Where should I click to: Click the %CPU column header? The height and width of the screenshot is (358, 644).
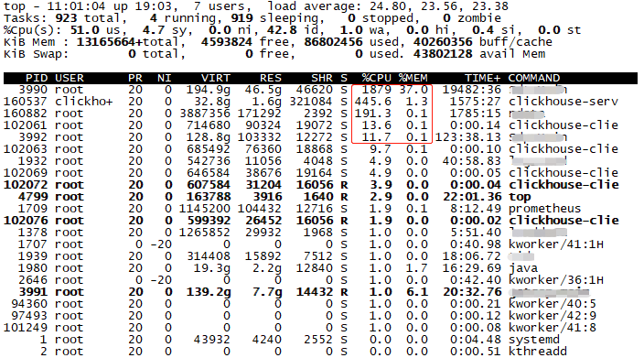pos(376,78)
